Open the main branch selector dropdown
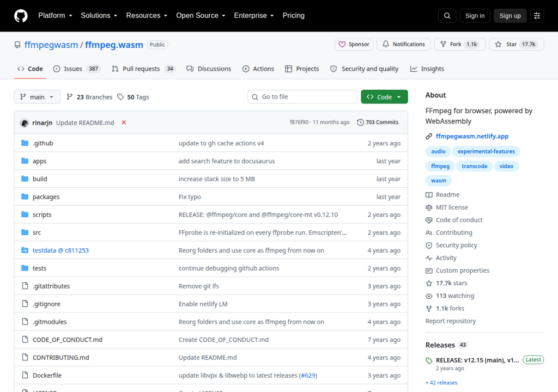This screenshot has width=558, height=392. pyautogui.click(x=37, y=97)
